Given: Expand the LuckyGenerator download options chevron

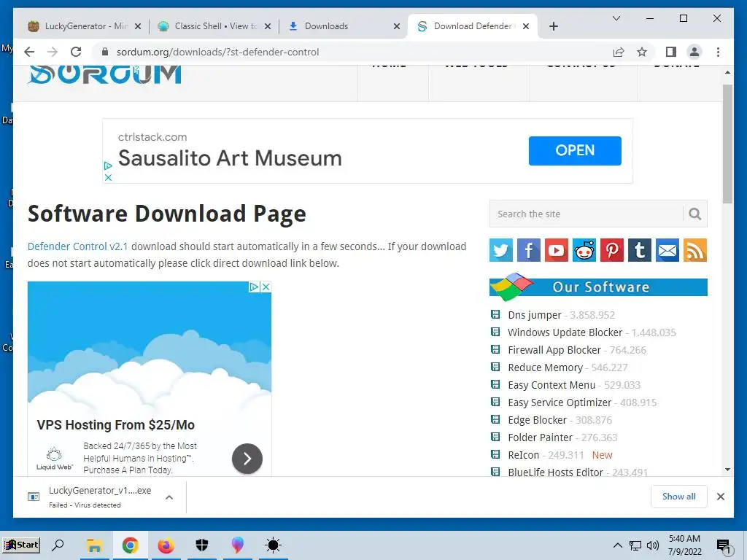Looking at the screenshot, I should 169,497.
